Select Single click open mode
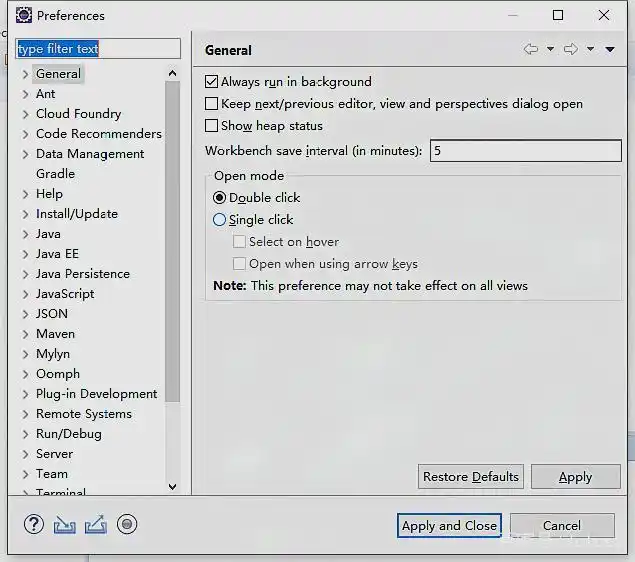 (x=220, y=220)
